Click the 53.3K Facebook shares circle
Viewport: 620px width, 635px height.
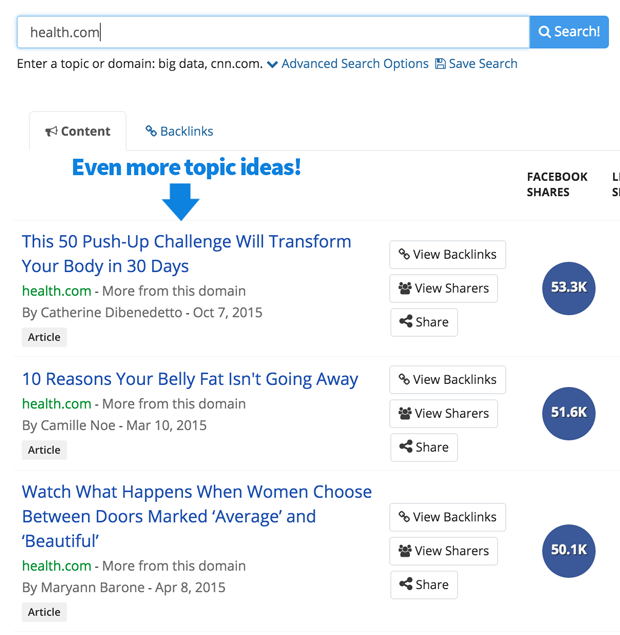click(569, 288)
